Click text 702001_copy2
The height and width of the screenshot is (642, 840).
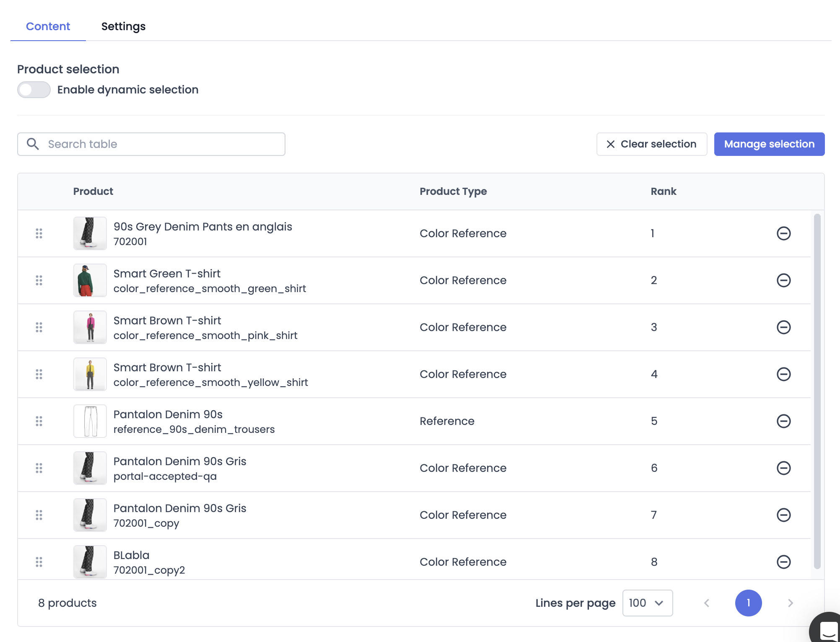pyautogui.click(x=149, y=570)
